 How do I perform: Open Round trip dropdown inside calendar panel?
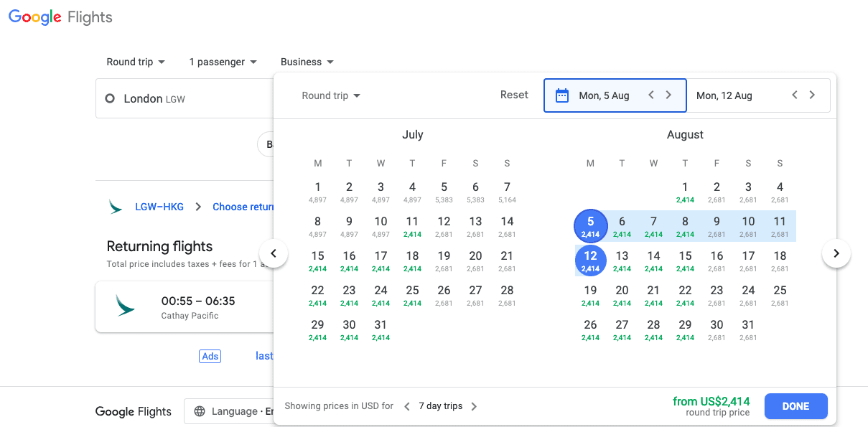(x=331, y=95)
